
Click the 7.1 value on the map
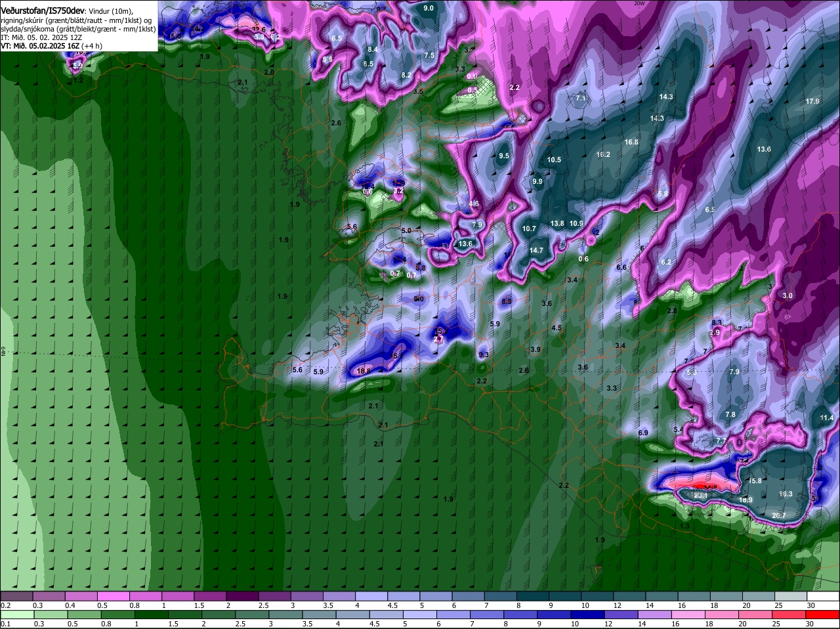pos(581,98)
